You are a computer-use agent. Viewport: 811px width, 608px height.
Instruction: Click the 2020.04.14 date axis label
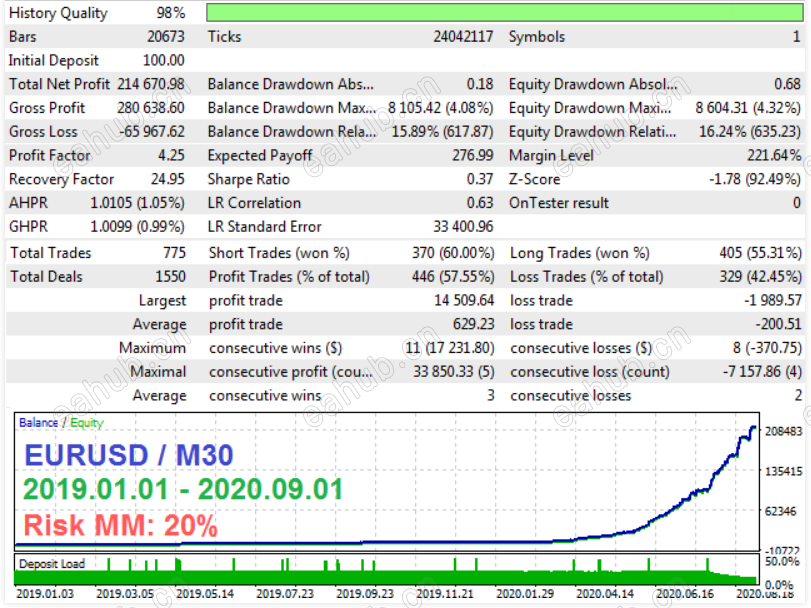click(605, 594)
